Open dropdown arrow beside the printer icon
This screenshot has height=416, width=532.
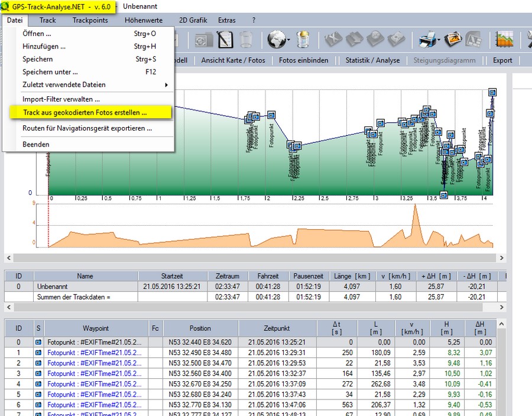tap(439, 40)
